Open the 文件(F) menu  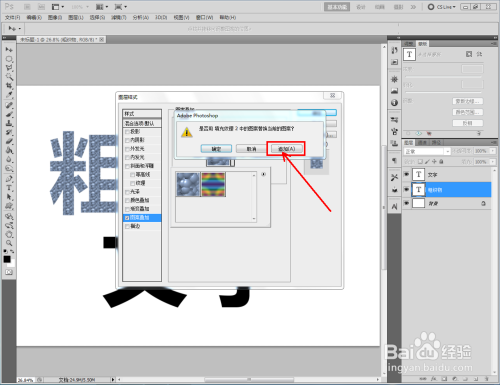point(13,17)
